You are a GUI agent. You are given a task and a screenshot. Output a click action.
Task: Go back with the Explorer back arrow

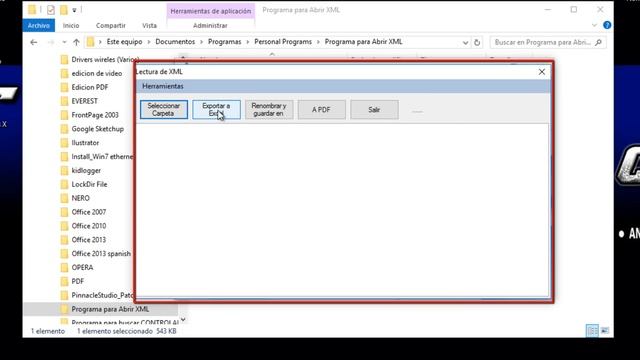tap(34, 42)
